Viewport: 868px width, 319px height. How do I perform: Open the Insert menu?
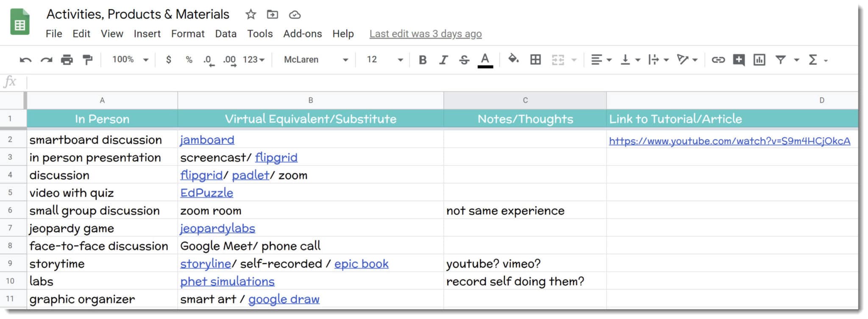coord(147,33)
